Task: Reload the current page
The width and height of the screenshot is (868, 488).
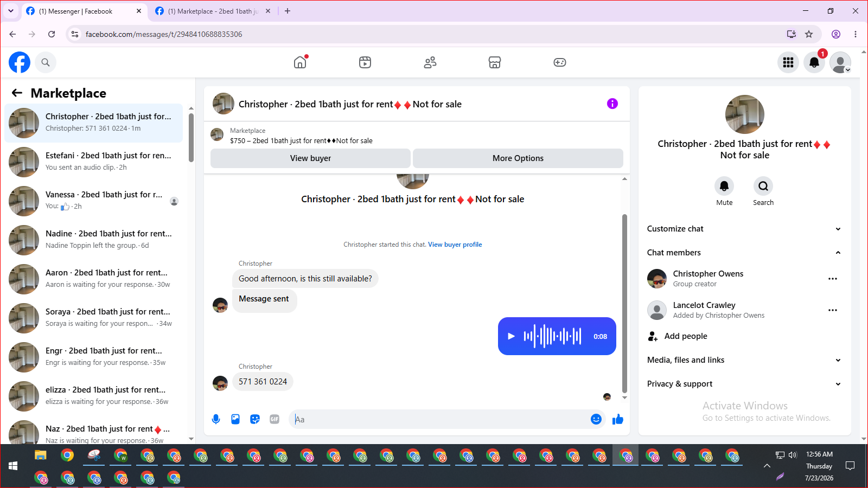Action: 52,34
